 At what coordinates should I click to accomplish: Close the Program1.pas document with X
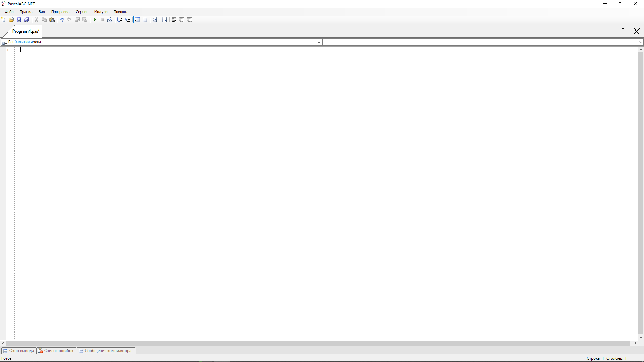[636, 31]
